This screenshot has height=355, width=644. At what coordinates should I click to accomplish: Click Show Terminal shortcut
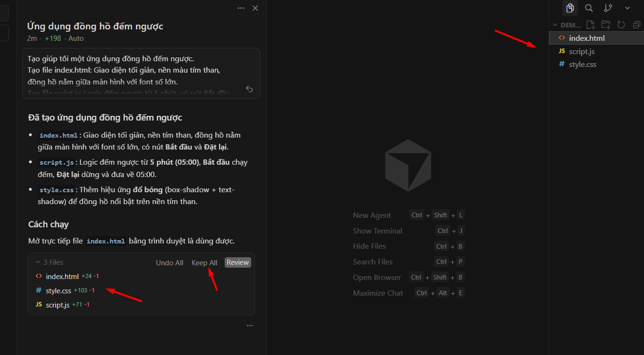[x=378, y=231]
